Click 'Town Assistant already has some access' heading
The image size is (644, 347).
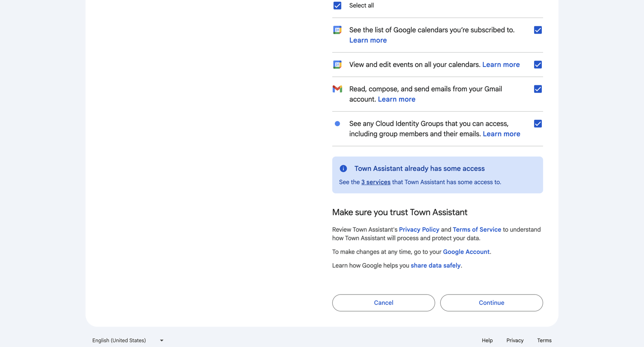click(x=420, y=169)
